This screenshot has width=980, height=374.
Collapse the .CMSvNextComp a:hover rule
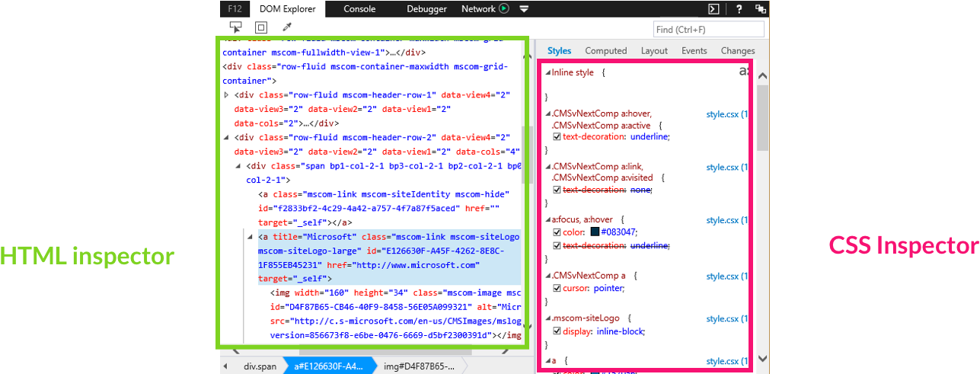(548, 114)
